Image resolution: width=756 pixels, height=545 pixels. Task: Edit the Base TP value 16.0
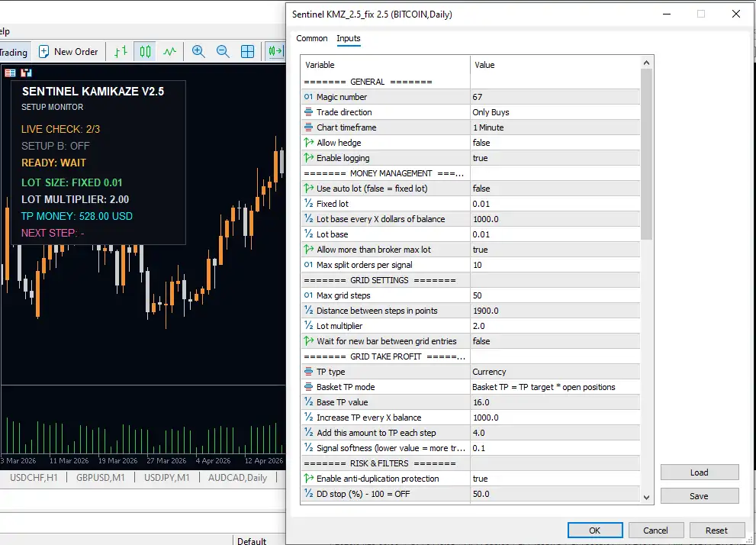(x=555, y=401)
